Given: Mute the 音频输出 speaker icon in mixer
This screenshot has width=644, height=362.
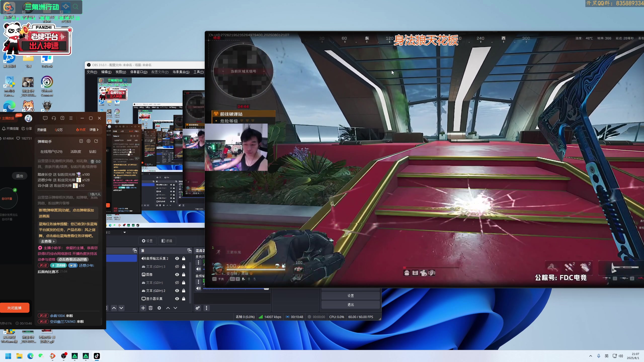Looking at the screenshot, I should point(198,288).
